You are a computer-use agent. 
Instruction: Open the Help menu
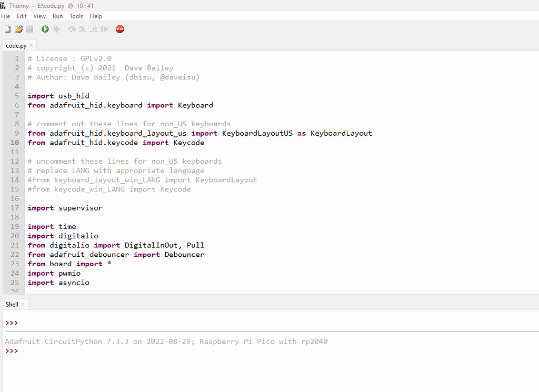[x=96, y=16]
